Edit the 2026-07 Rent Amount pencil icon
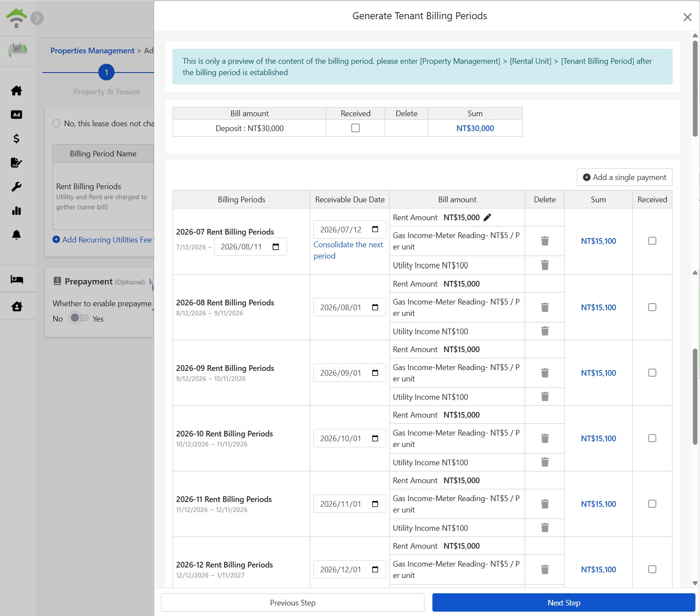The width and height of the screenshot is (700, 616). click(487, 218)
